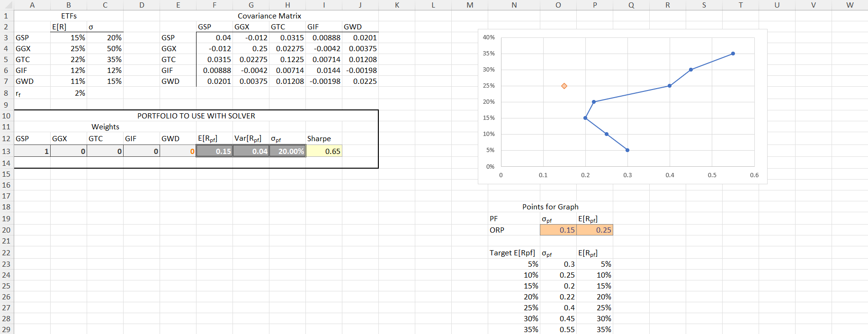Click the 'rf' label cell
This screenshot has width=868, height=334.
click(32, 93)
